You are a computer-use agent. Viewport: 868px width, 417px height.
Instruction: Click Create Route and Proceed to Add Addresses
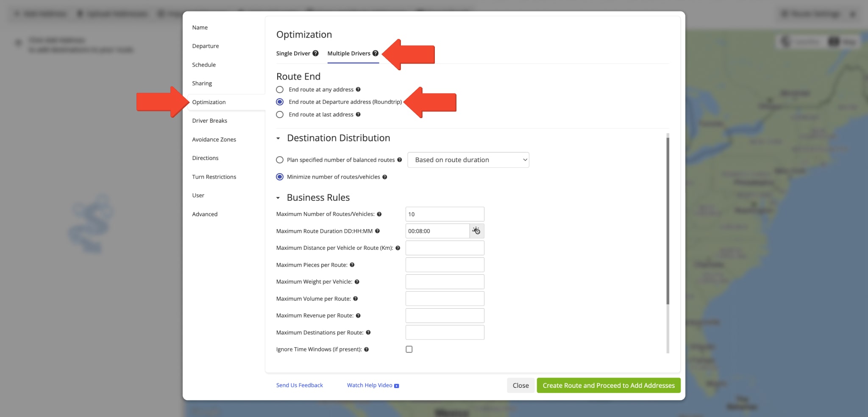tap(609, 385)
